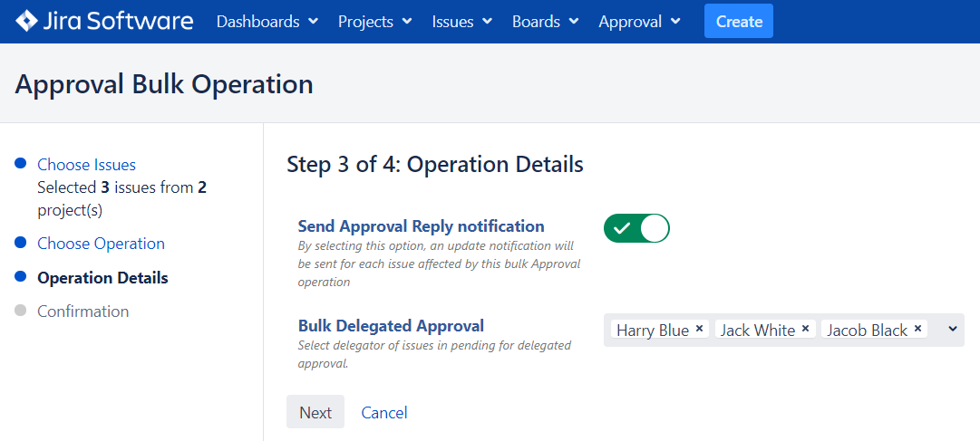The width and height of the screenshot is (980, 441).
Task: Return to the Choose Operation step
Action: pos(101,244)
